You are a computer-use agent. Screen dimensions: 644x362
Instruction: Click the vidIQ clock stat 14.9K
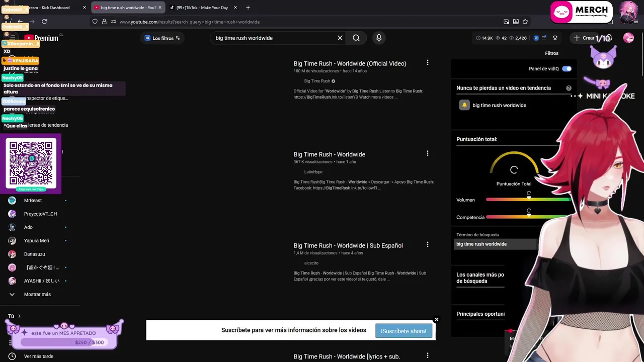point(484,38)
